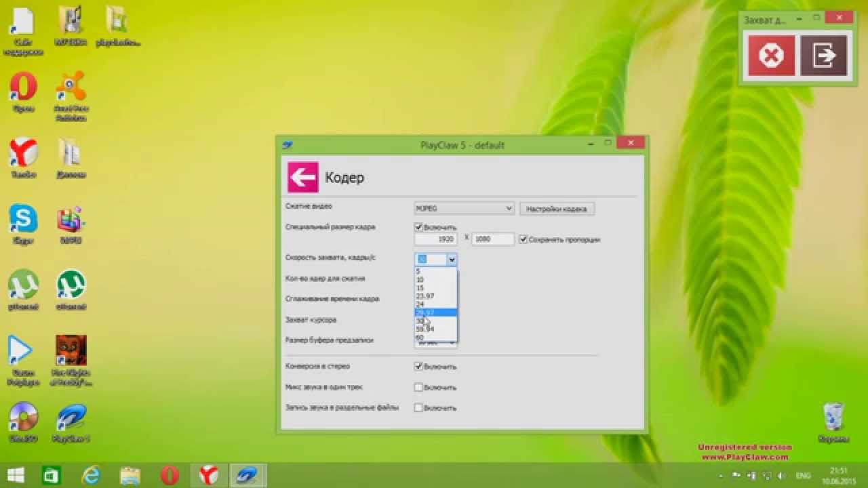Switch to Opera in the taskbar
This screenshot has width=868, height=488.
[170, 476]
